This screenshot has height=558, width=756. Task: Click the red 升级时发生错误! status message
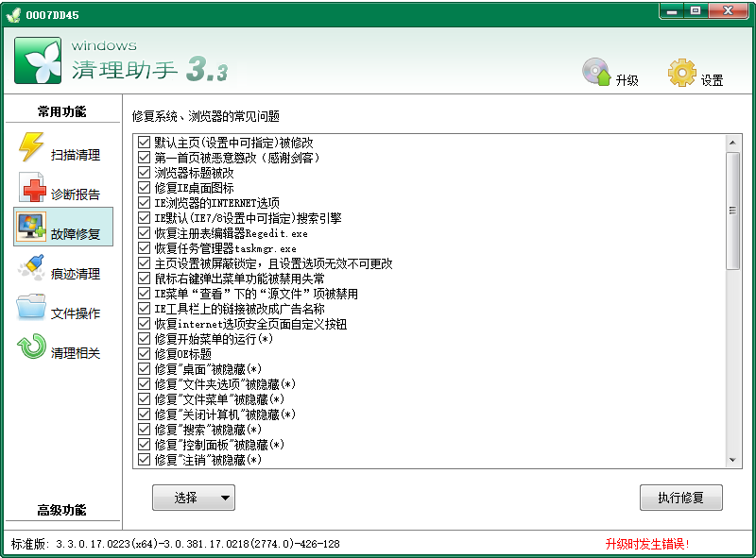click(647, 544)
